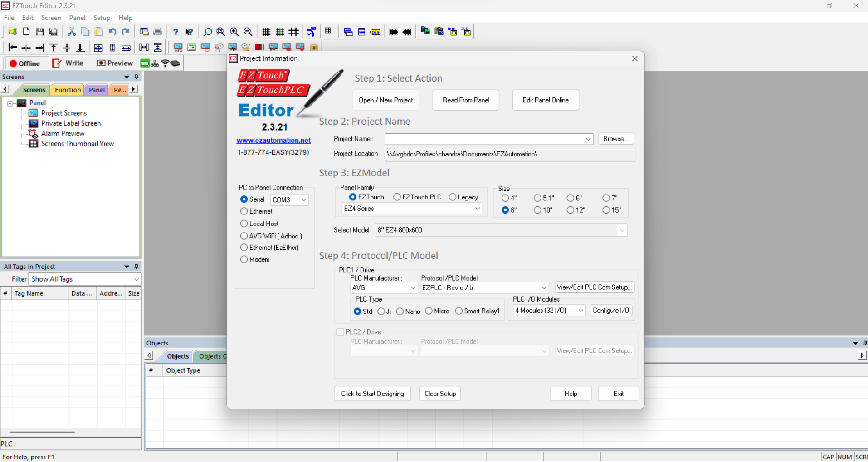Image resolution: width=868 pixels, height=462 pixels.
Task: Open the Panel Information INFO icon
Action: (178, 47)
